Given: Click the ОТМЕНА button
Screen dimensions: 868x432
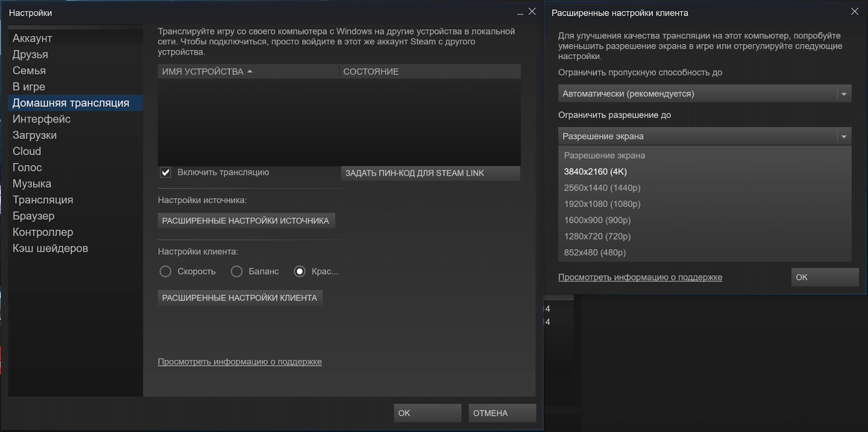Looking at the screenshot, I should tap(502, 413).
